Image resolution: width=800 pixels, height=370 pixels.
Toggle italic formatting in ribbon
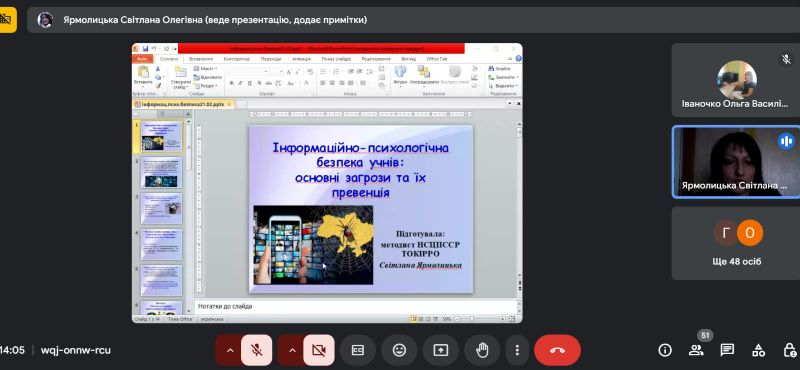point(240,83)
